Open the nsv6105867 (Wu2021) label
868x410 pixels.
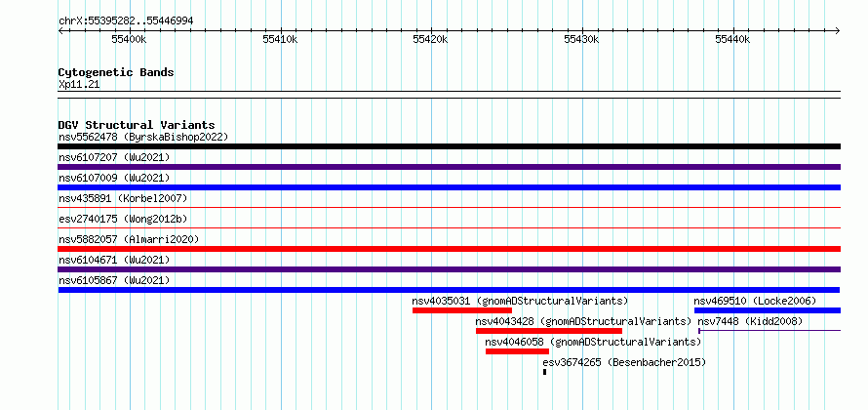click(x=114, y=280)
